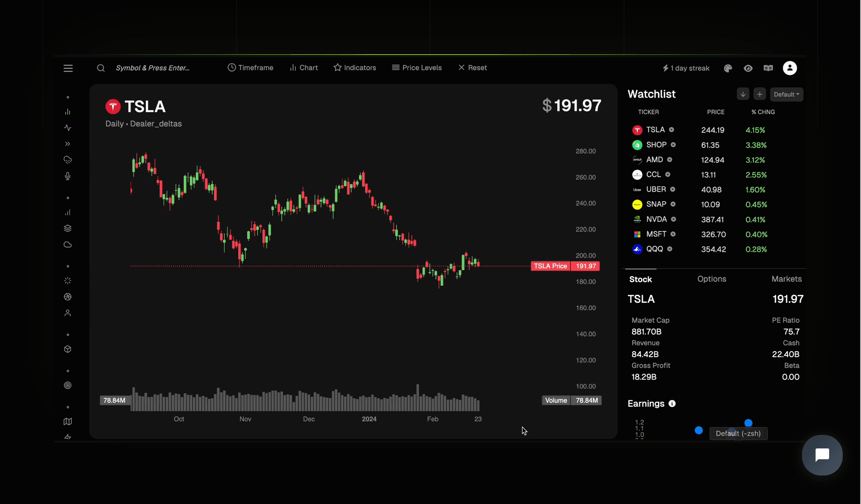Add a ticker with the plus button
861x504 pixels.
coord(760,94)
